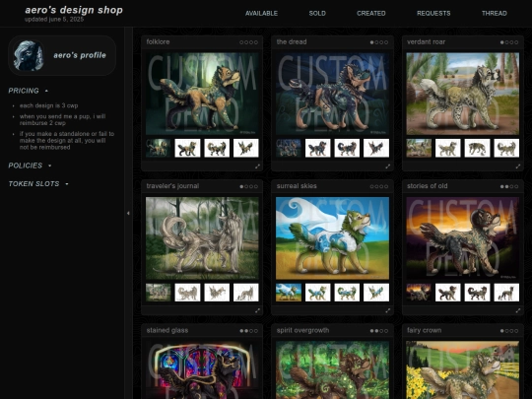532x399 pixels.
Task: Select first thumbnail under traveler's journal
Action: [x=158, y=293]
